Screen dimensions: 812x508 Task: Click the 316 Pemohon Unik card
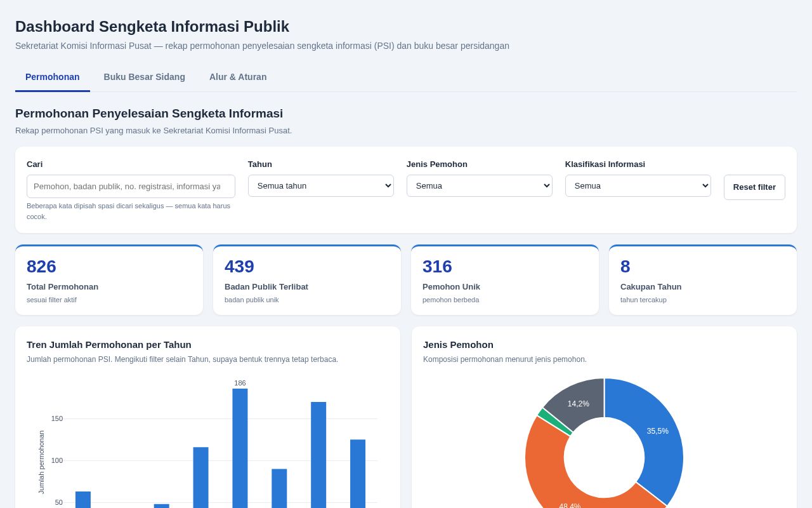505,280
